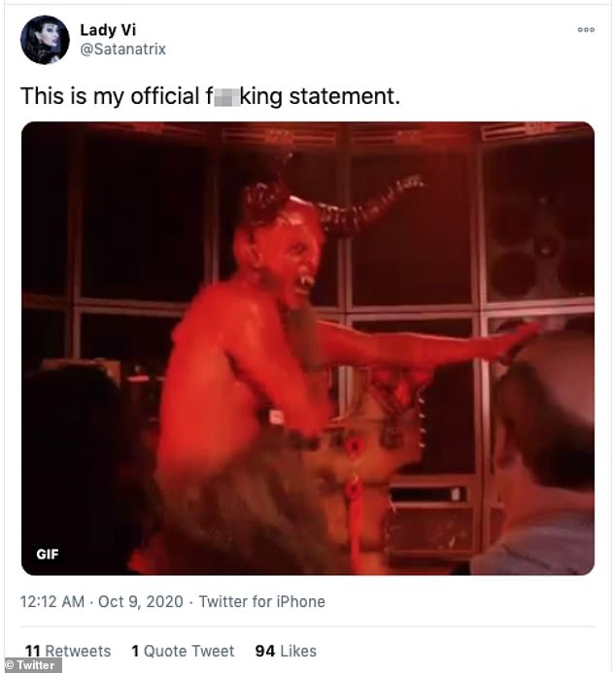
Task: Open Lady Vi's profile avatar picture
Action: tap(45, 41)
